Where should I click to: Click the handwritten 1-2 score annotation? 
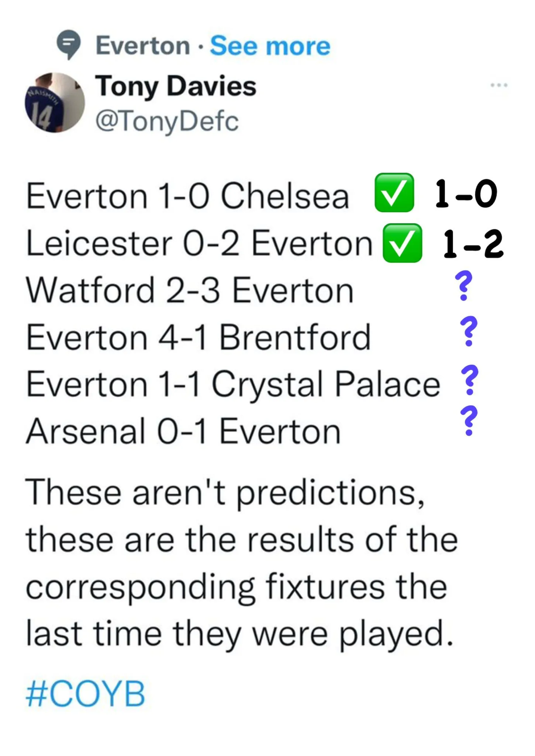tap(473, 243)
